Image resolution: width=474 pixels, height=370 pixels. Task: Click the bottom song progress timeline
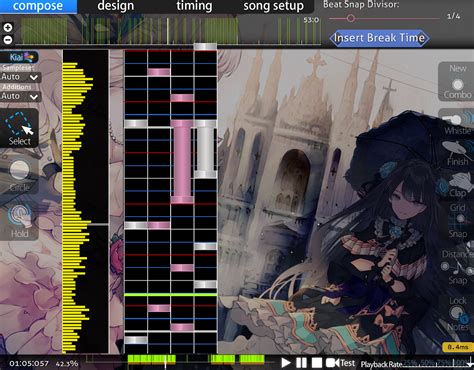[x=180, y=360]
